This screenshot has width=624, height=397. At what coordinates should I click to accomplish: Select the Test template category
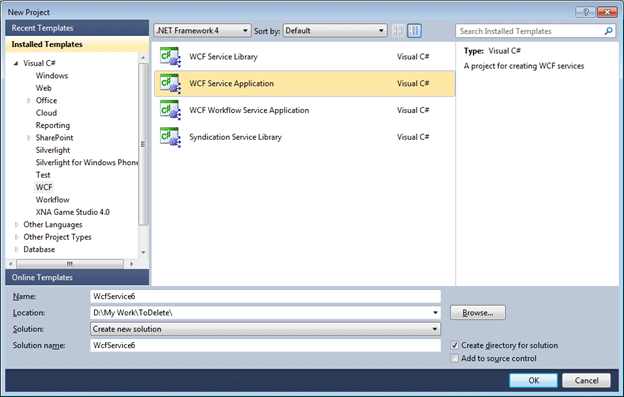43,175
